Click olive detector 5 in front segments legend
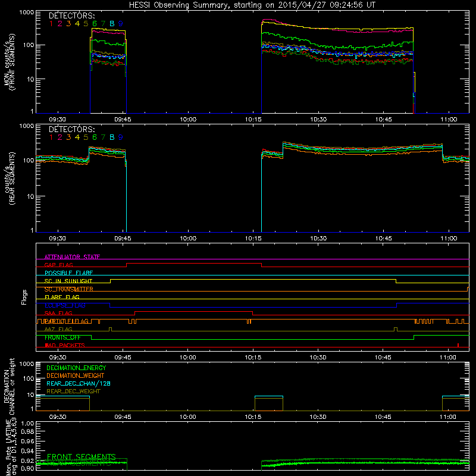Image resolution: width=476 pixels, height=476 pixels. point(86,23)
